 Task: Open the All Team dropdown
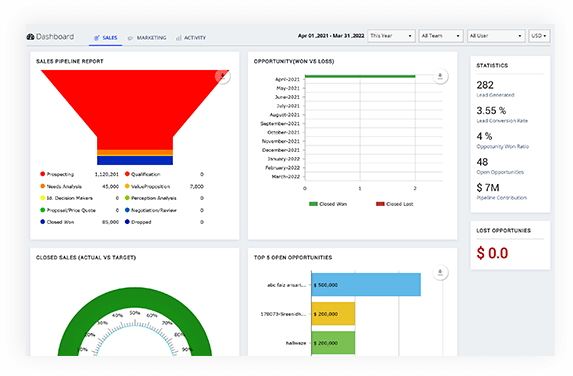(x=441, y=36)
